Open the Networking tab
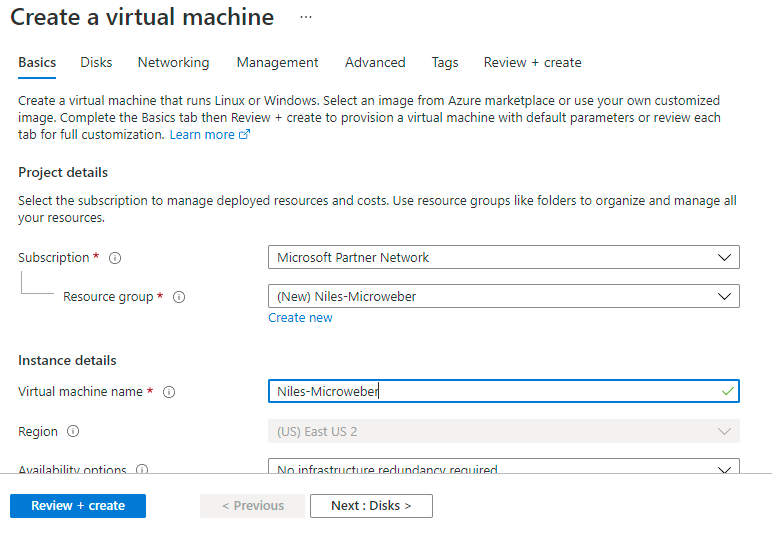The height and width of the screenshot is (534, 772). pos(174,62)
